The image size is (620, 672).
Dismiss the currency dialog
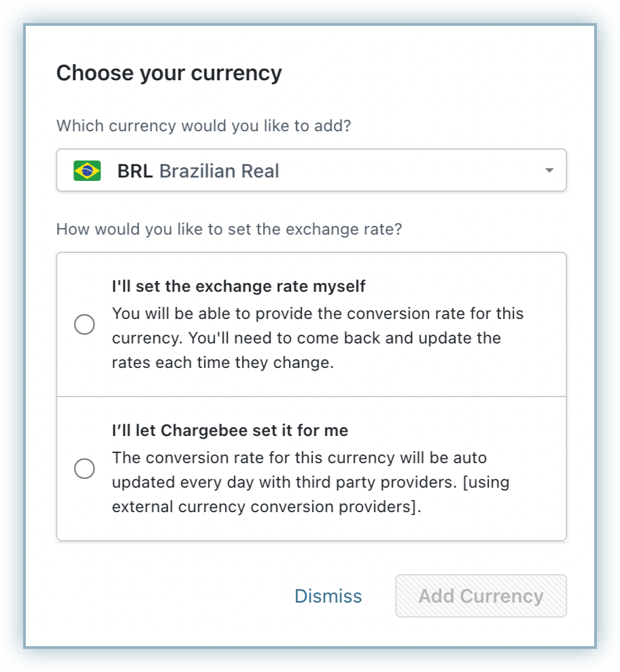pos(328,597)
